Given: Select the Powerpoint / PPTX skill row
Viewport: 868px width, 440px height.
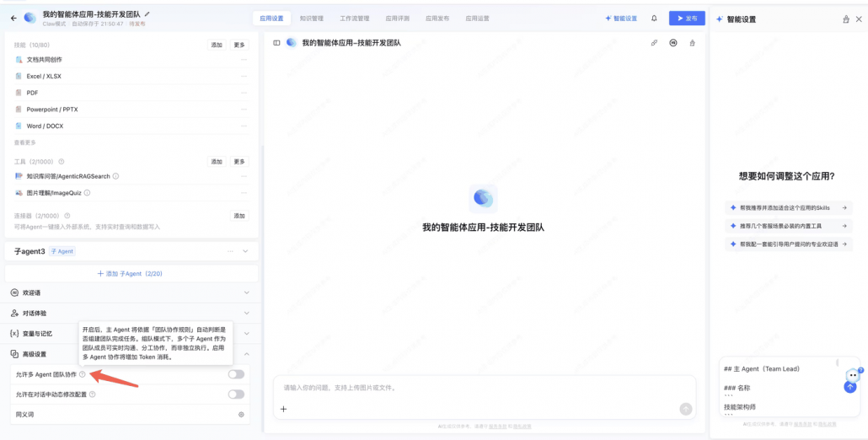Looking at the screenshot, I should tap(131, 110).
